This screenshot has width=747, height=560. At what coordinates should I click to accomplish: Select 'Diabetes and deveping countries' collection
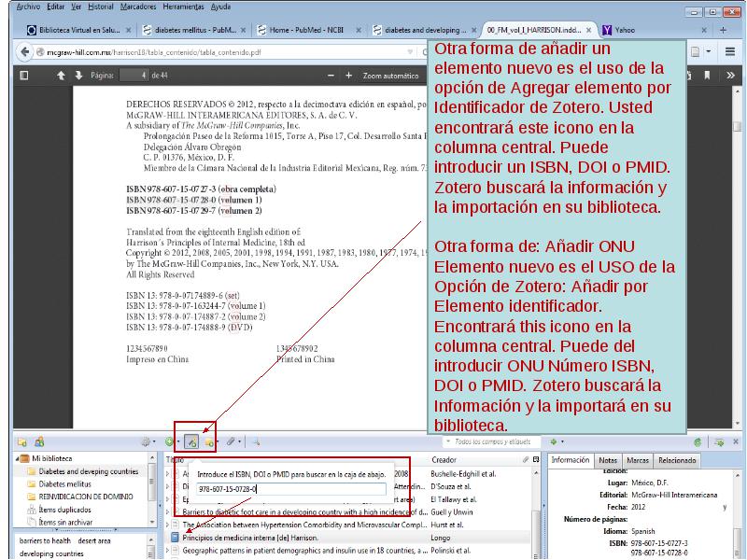[x=88, y=471]
